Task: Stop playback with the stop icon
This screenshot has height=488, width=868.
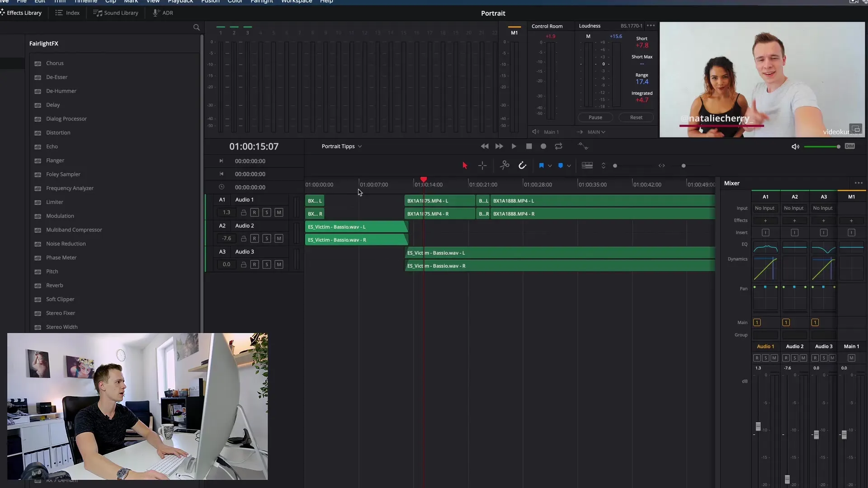Action: [x=529, y=146]
